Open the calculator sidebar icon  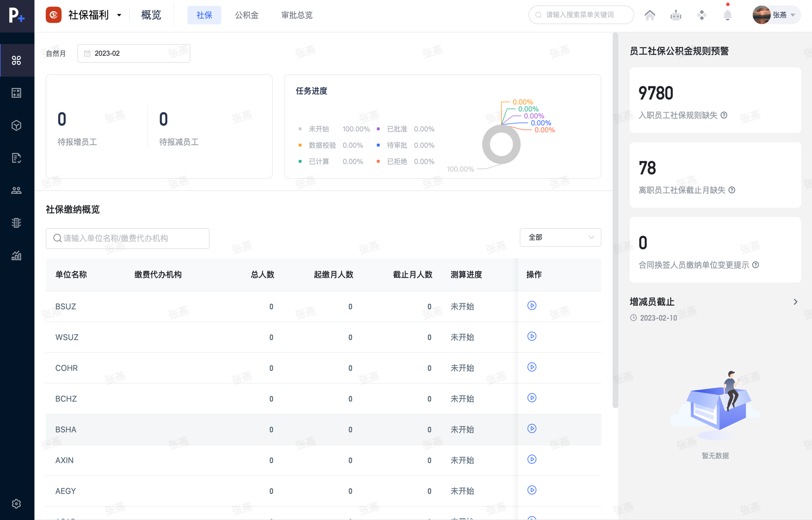16,93
